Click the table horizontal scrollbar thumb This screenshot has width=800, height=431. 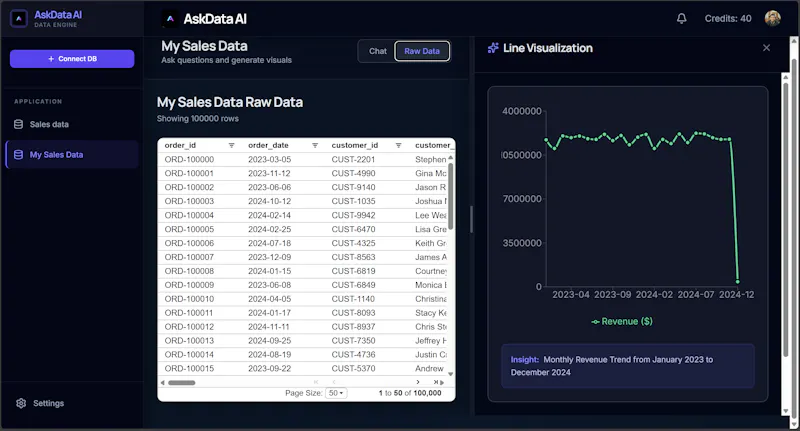[x=182, y=383]
